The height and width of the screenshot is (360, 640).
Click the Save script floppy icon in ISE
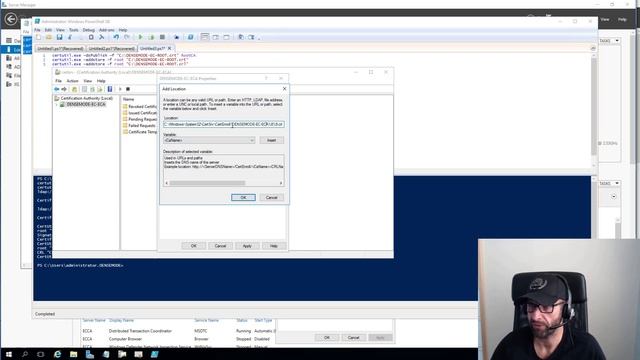[60, 37]
